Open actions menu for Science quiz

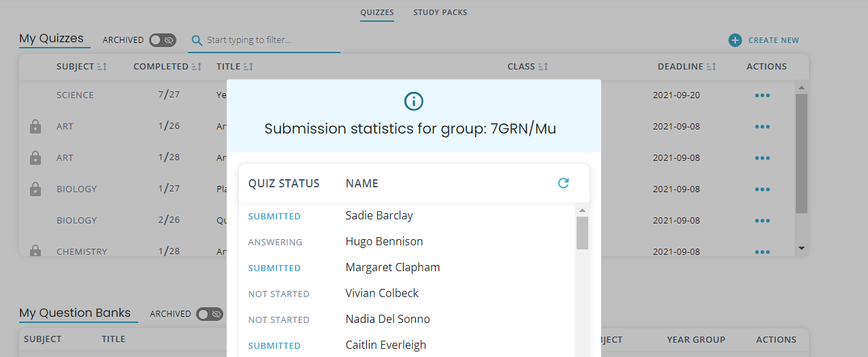click(762, 95)
